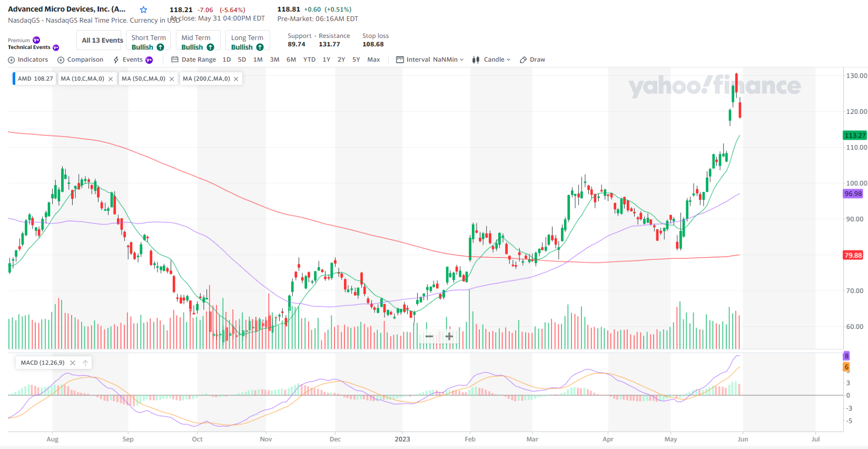
Task: Click the 2023 label on time axis
Action: 402,440
